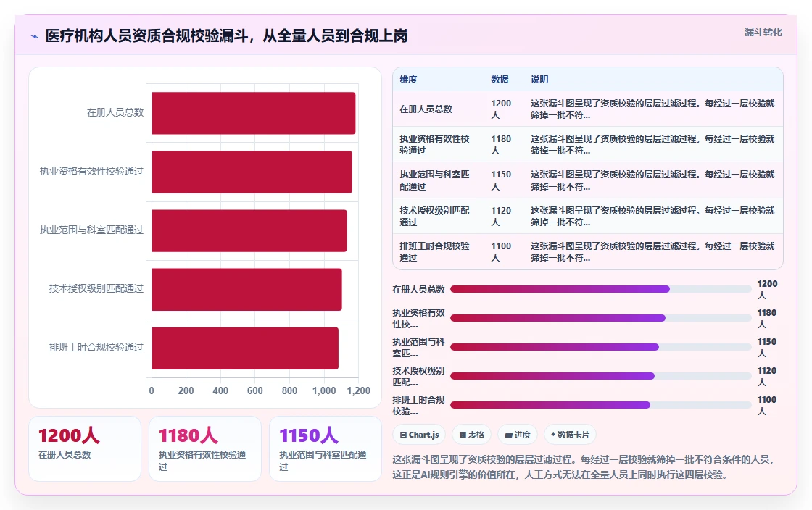Click the 数据卡片 chip
The height and width of the screenshot is (510, 812).
click(570, 435)
